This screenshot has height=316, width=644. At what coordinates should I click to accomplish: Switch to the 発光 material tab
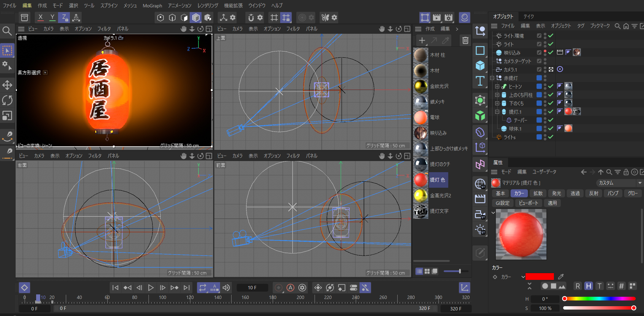point(556,193)
